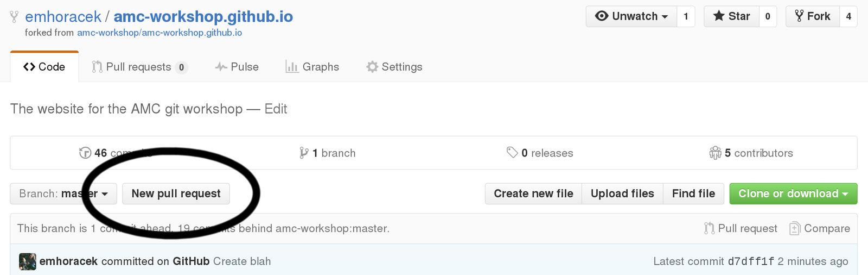View the watchers count of 1
Image resolution: width=868 pixels, height=275 pixels.
pyautogui.click(x=686, y=16)
